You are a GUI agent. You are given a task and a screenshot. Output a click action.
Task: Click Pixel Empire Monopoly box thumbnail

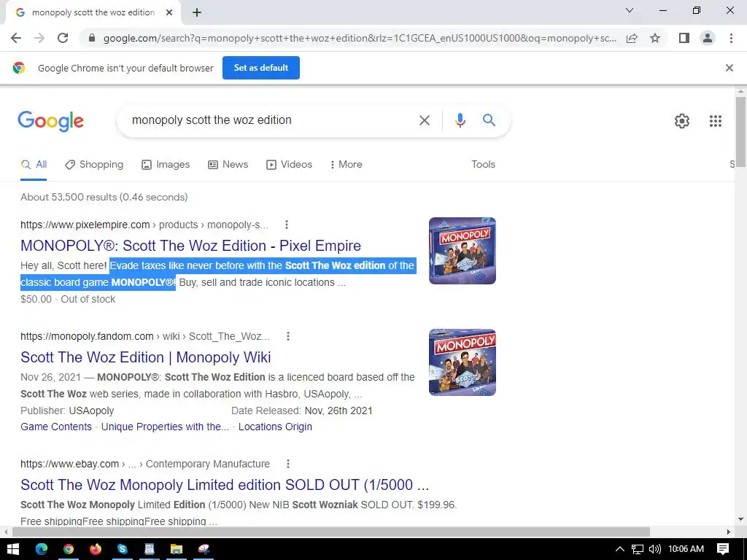click(x=462, y=251)
